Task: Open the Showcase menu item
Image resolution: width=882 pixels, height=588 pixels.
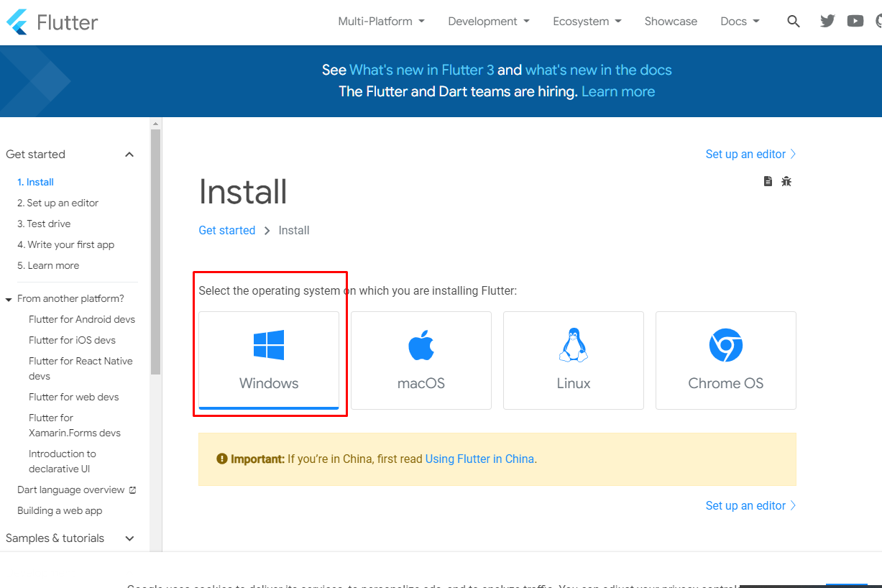Action: point(671,22)
